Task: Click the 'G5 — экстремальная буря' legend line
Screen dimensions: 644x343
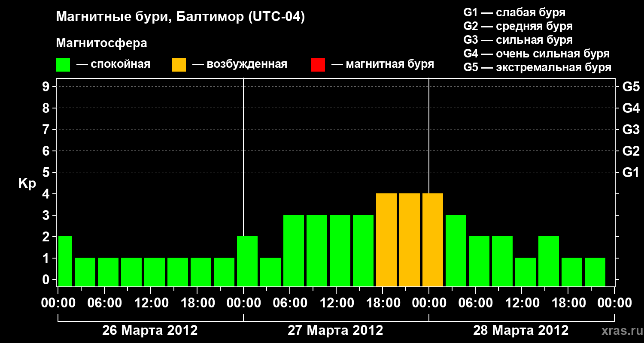Action: pos(538,67)
